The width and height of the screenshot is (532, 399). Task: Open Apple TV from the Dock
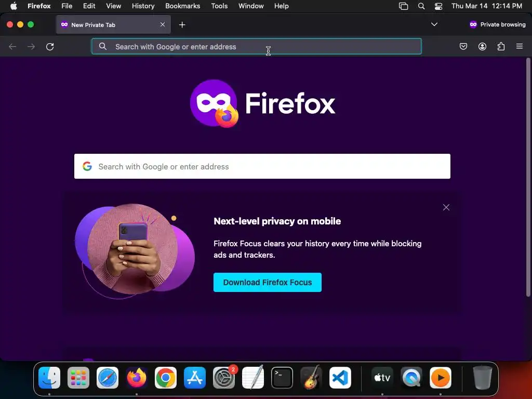[x=382, y=378]
